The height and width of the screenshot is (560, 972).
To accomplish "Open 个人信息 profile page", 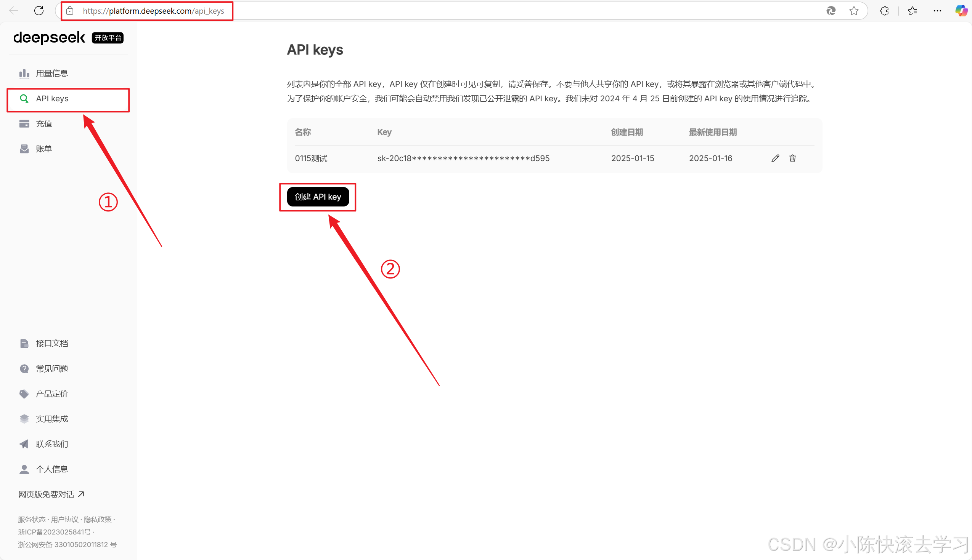I will 51,469.
